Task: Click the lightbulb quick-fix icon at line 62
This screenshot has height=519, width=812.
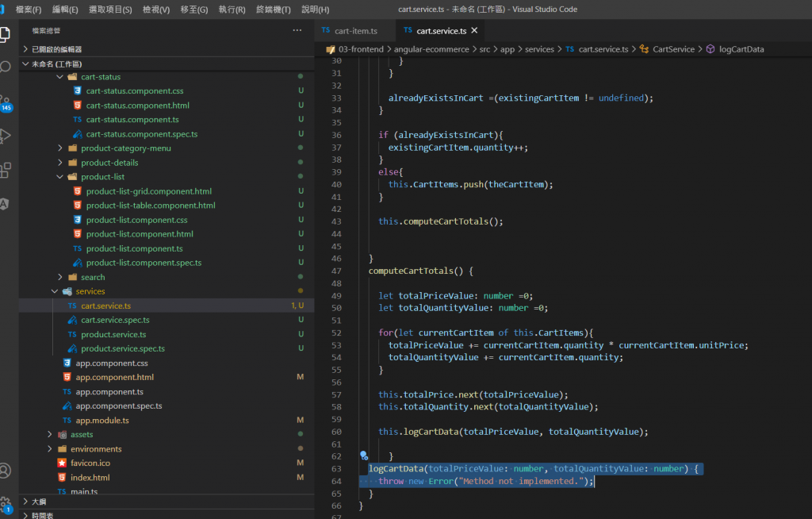Action: pyautogui.click(x=364, y=456)
